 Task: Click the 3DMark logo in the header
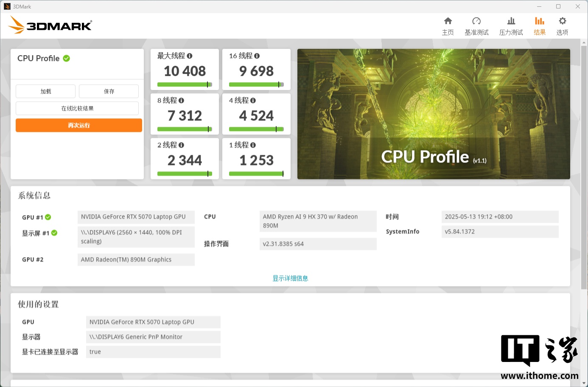click(x=50, y=25)
